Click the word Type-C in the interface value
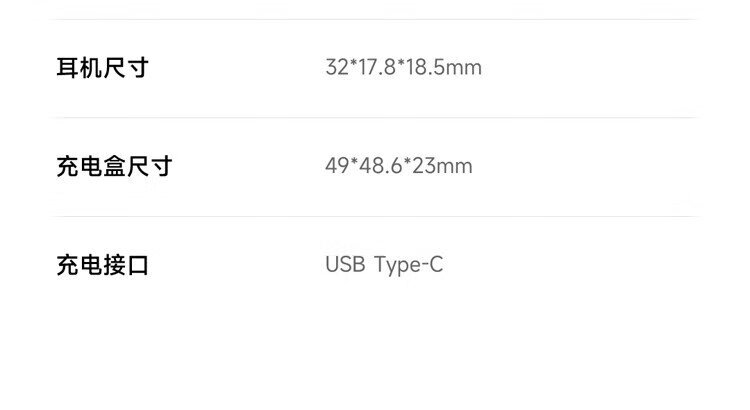The image size is (750, 410). pyautogui.click(x=408, y=265)
